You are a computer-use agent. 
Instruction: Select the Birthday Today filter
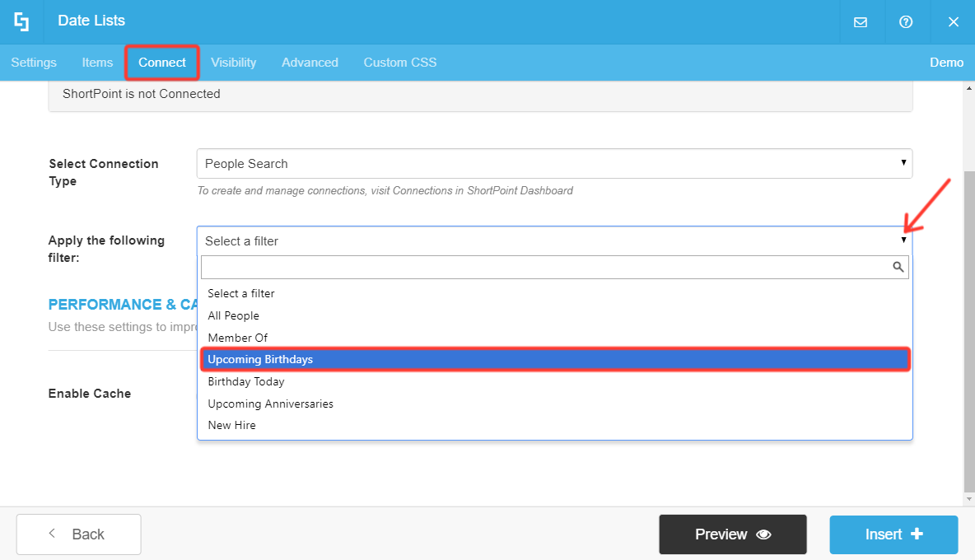(x=555, y=381)
